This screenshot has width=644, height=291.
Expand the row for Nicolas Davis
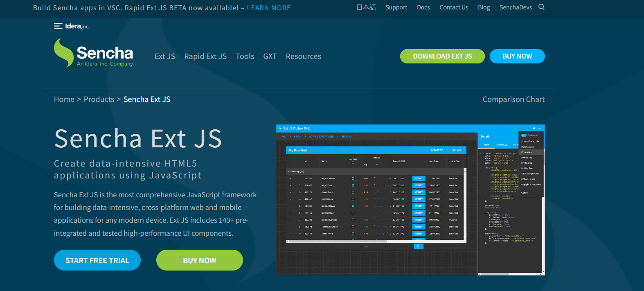click(x=290, y=206)
